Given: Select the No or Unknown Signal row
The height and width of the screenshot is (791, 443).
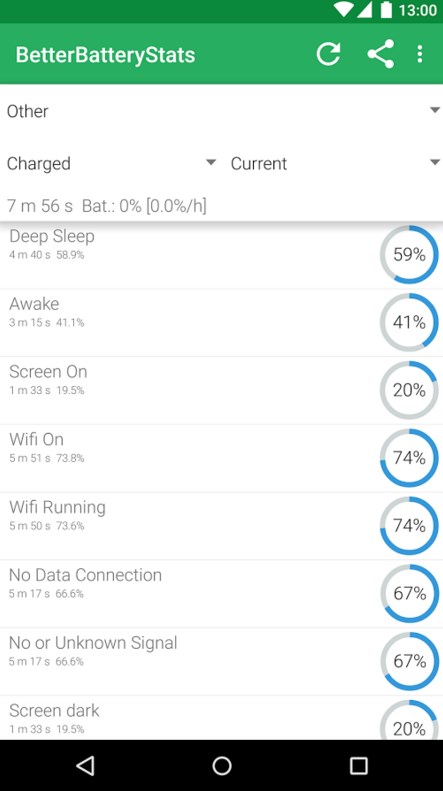Looking at the screenshot, I should (x=222, y=661).
